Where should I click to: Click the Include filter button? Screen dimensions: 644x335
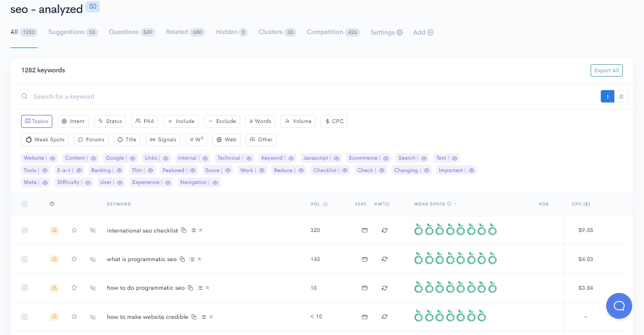(181, 121)
